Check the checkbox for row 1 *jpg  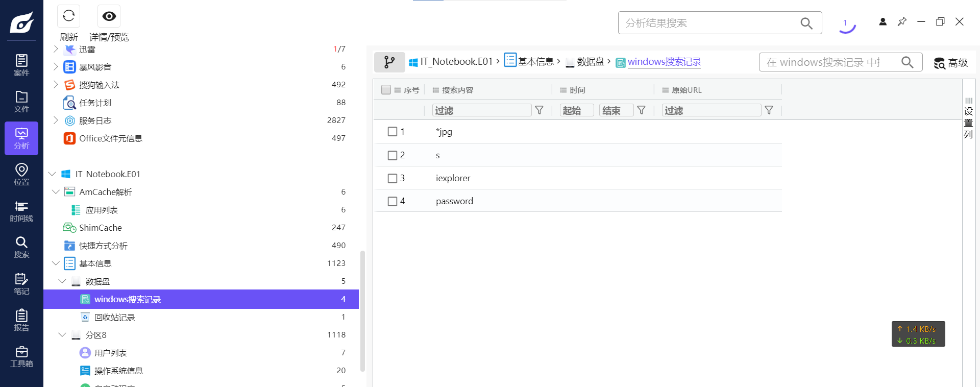393,132
